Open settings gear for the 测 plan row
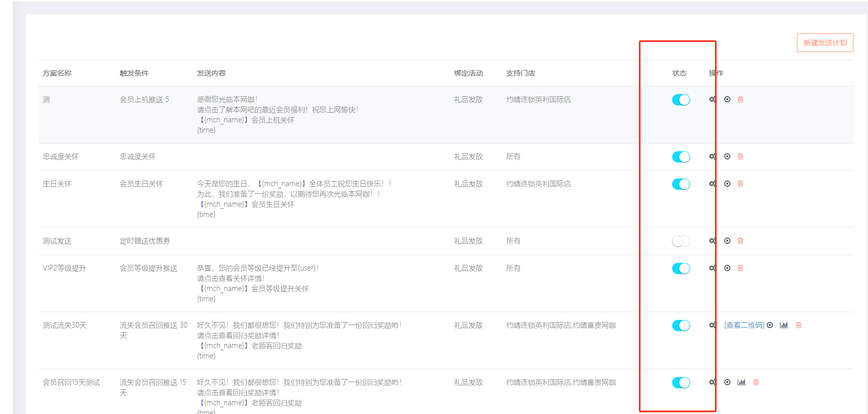 712,99
